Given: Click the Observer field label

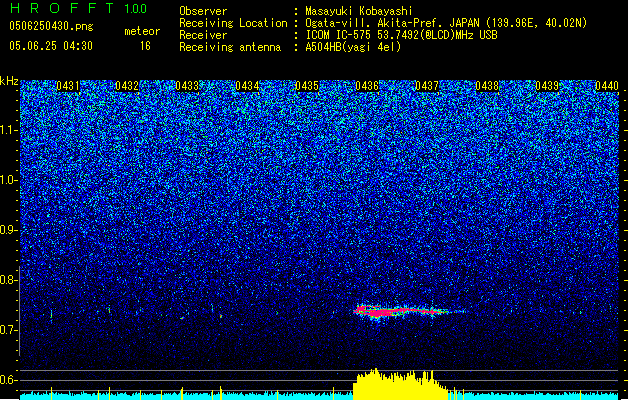Looking at the screenshot, I should 203,11.
